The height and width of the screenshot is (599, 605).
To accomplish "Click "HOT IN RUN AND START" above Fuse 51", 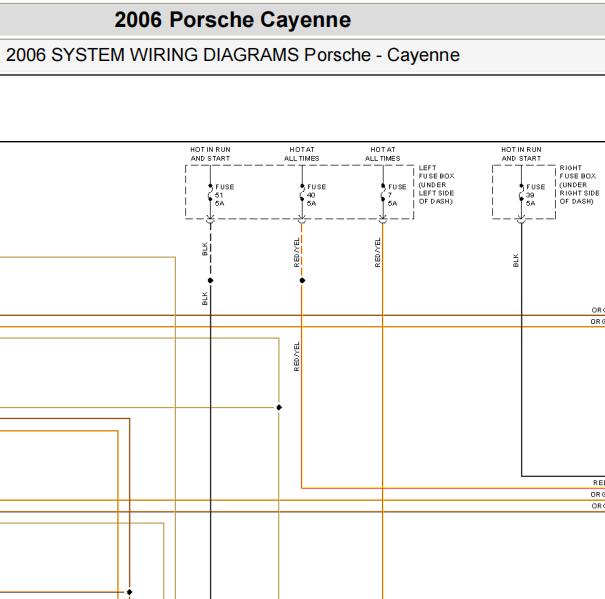I will (210, 154).
